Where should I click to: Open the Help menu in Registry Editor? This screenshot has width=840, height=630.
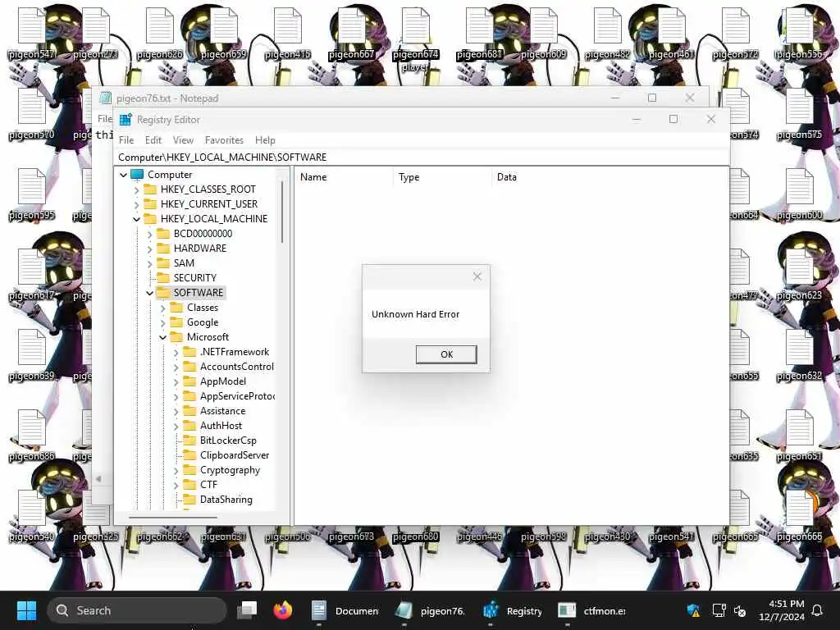[265, 139]
